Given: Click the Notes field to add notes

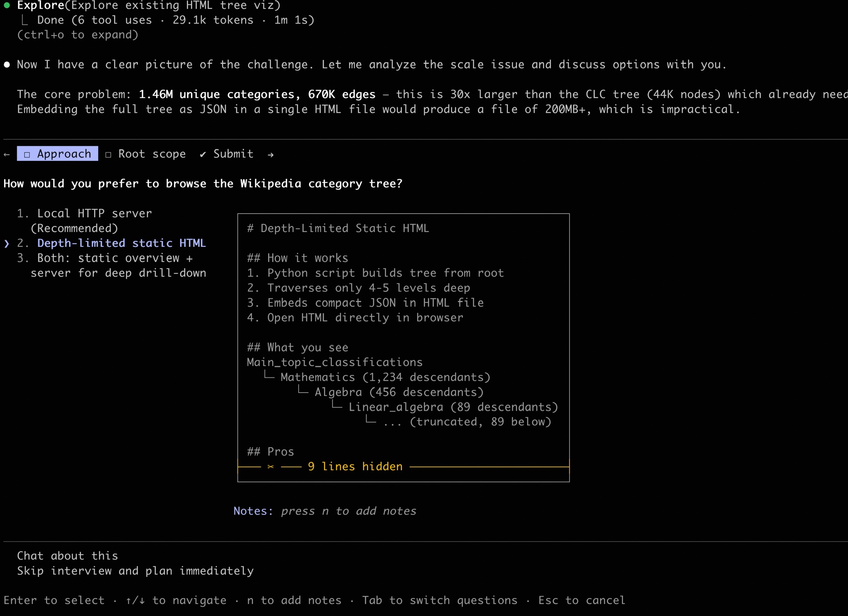Looking at the screenshot, I should 348,511.
